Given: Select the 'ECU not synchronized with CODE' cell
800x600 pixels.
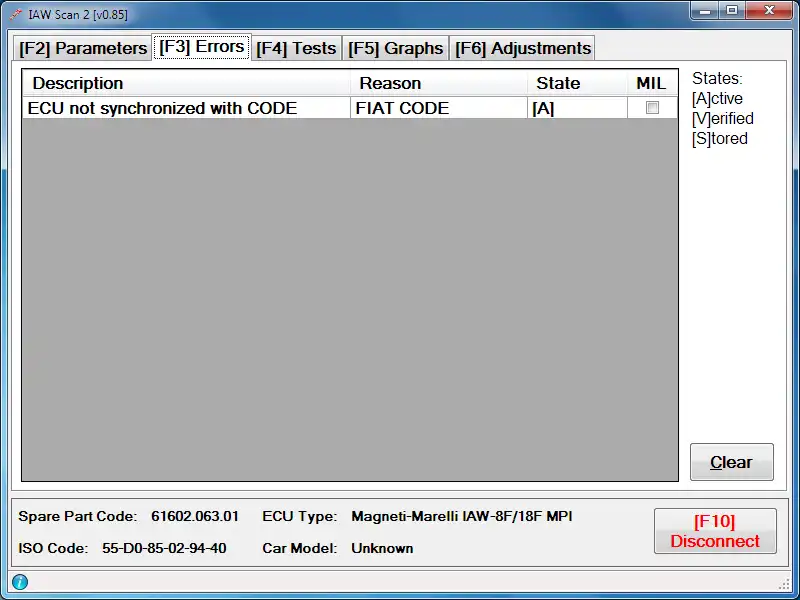Looking at the screenshot, I should [186, 108].
